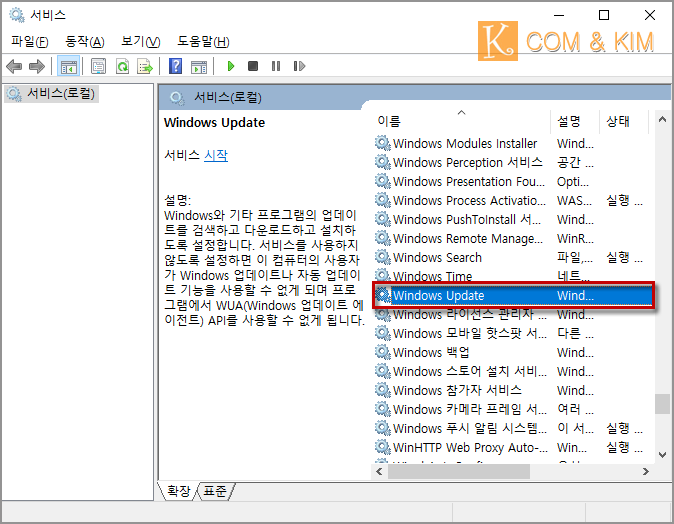Click gear icon beside Windows 백업
The width and height of the screenshot is (674, 524).
pyautogui.click(x=382, y=352)
